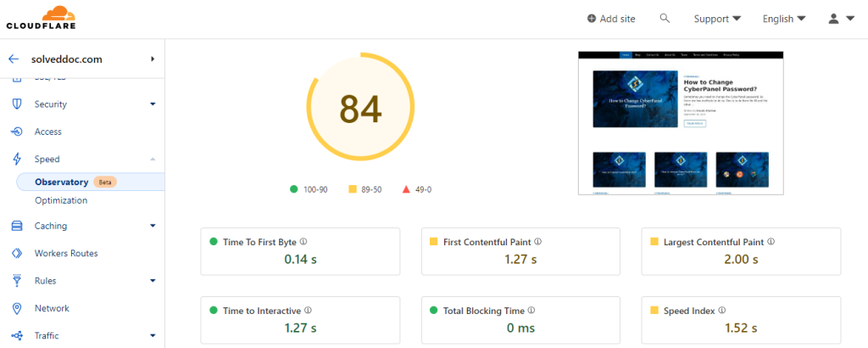This screenshot has width=868, height=348.
Task: Open info icon for Time to Interactive
Action: [308, 311]
